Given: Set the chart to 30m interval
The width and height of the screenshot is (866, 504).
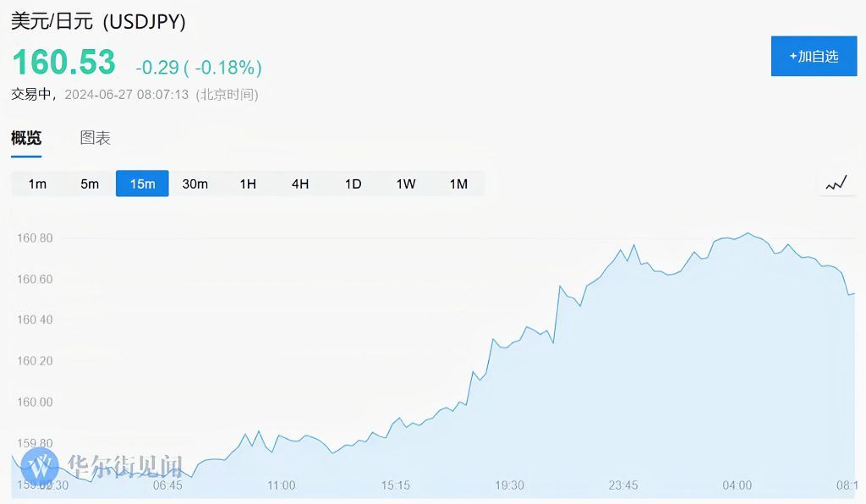Looking at the screenshot, I should coord(195,184).
